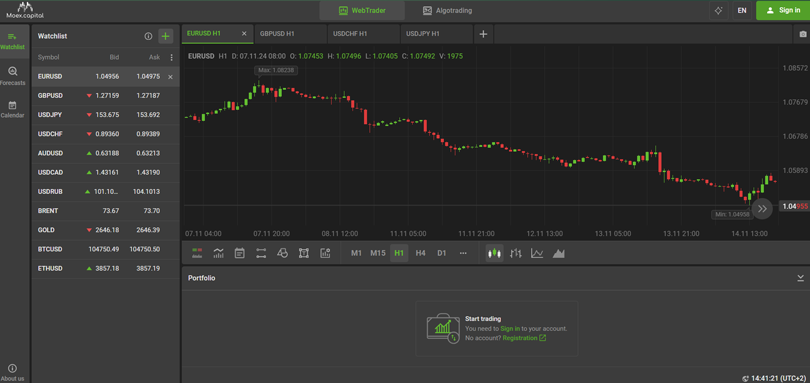Open the About us info section
Screen dimensions: 810x383
click(x=12, y=372)
